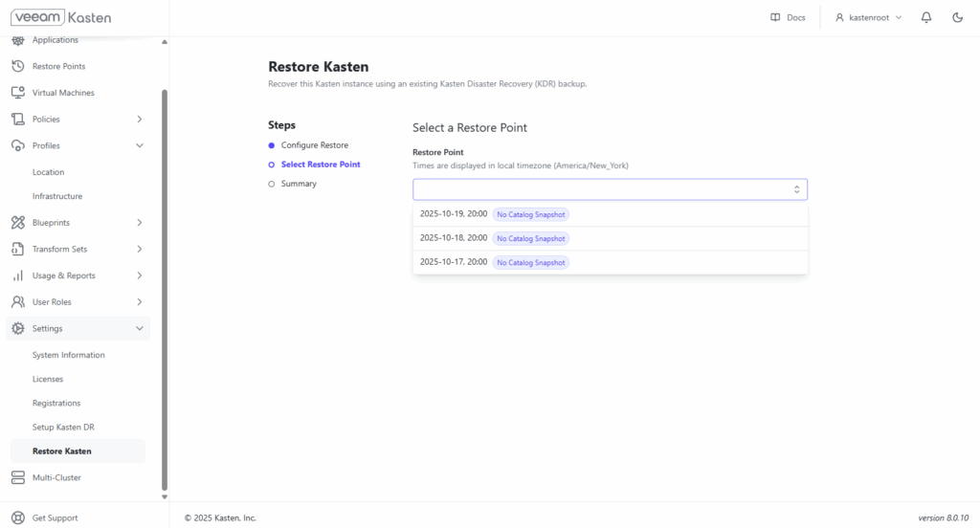
Task: Click the Restore Points clock icon
Action: click(18, 66)
